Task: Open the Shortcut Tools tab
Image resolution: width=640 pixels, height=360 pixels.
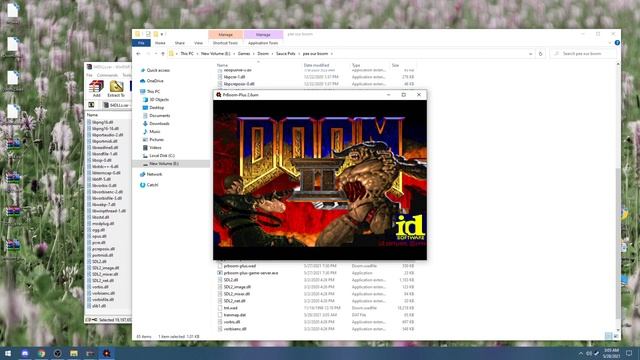Action: pyautogui.click(x=225, y=43)
